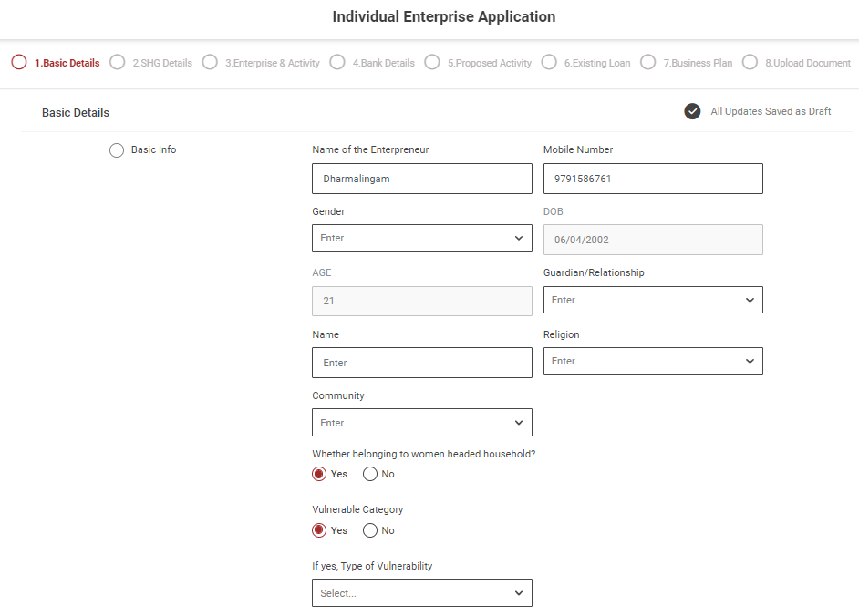The width and height of the screenshot is (859, 616).
Task: Click the Name of the Entrepreneur field
Action: click(421, 179)
